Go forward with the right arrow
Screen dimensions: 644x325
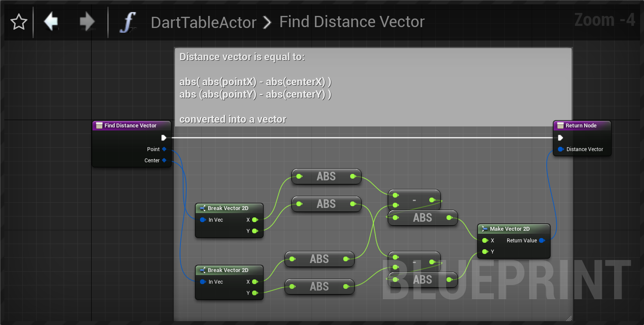click(87, 22)
